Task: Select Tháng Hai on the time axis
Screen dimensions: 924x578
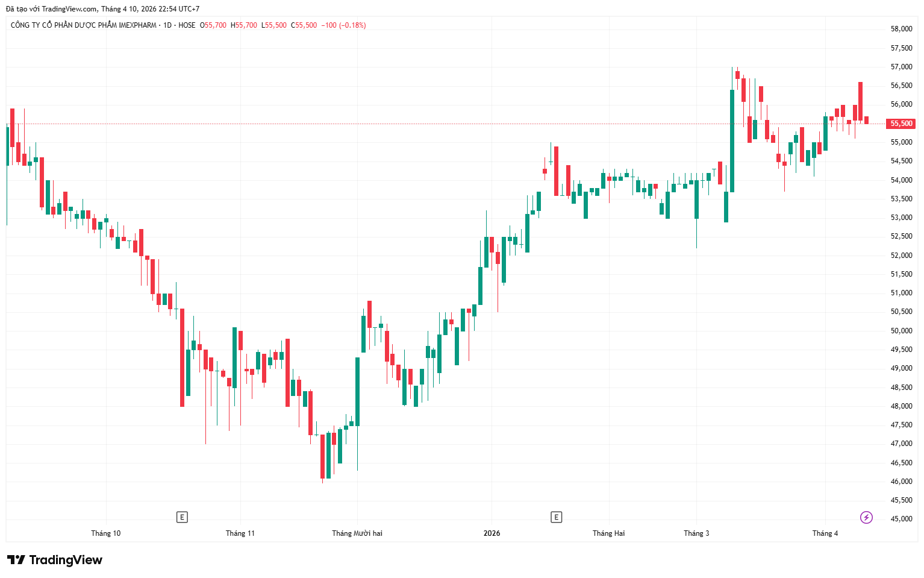Action: tap(608, 533)
